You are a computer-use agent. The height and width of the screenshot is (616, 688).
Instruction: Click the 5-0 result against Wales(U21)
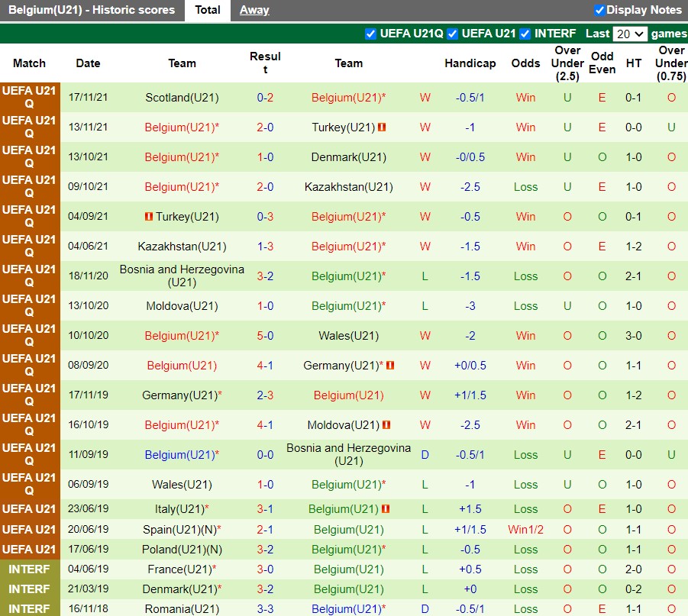pyautogui.click(x=265, y=336)
